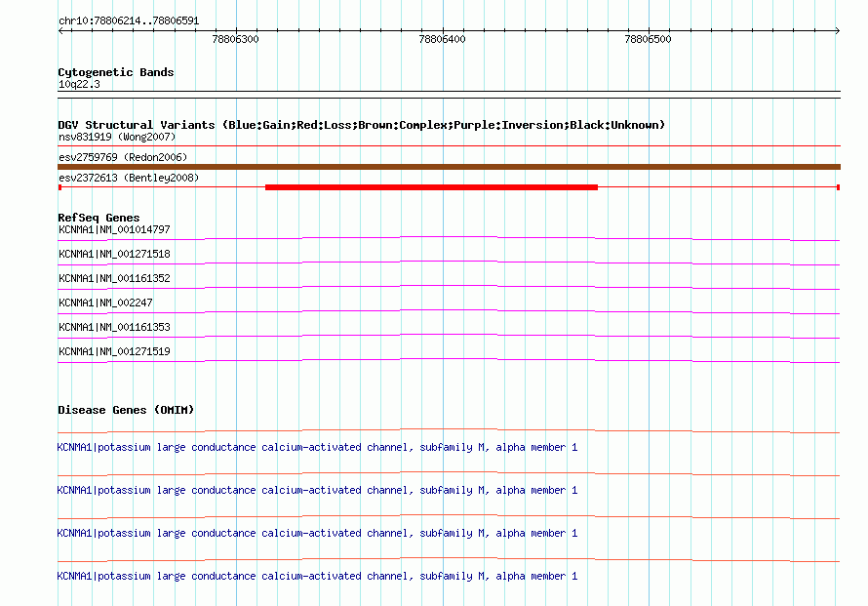Click ruler tick label 78806400

point(443,39)
